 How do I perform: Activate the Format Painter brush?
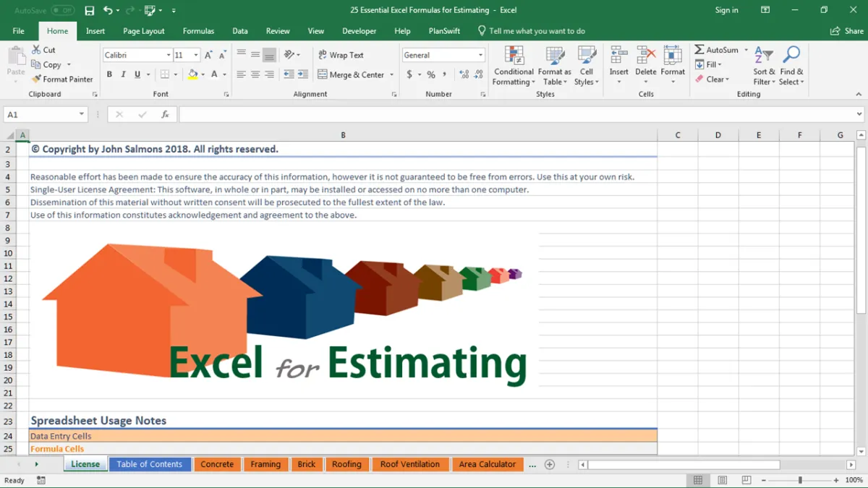click(x=62, y=80)
